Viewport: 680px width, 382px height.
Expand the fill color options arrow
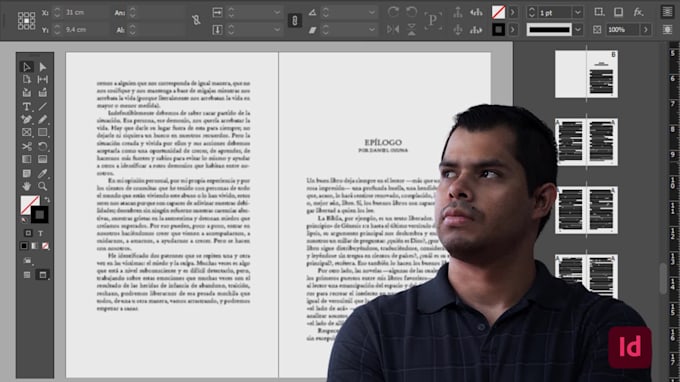click(513, 12)
